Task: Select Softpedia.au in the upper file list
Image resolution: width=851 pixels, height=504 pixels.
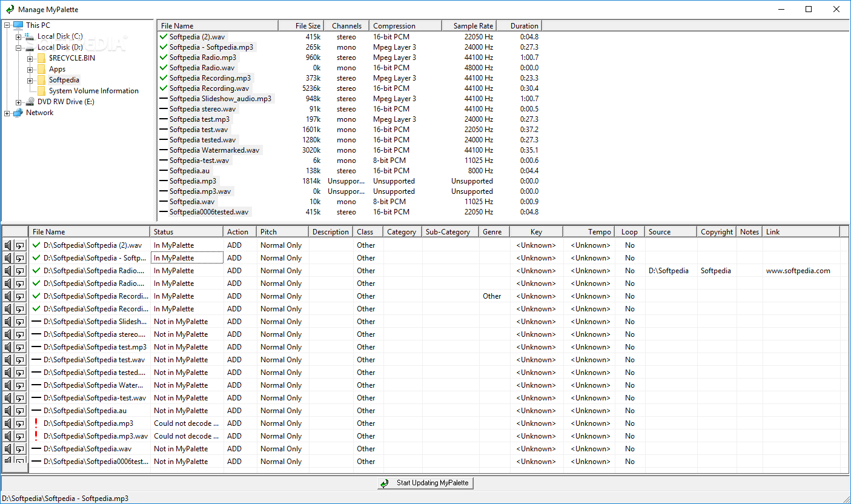Action: click(190, 170)
